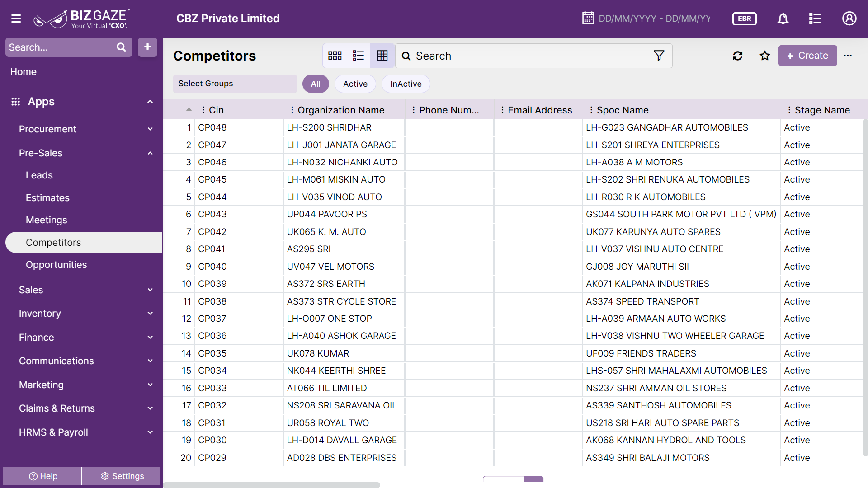Screen dimensions: 868x488
Task: Open the date range calendar icon
Action: pos(588,18)
